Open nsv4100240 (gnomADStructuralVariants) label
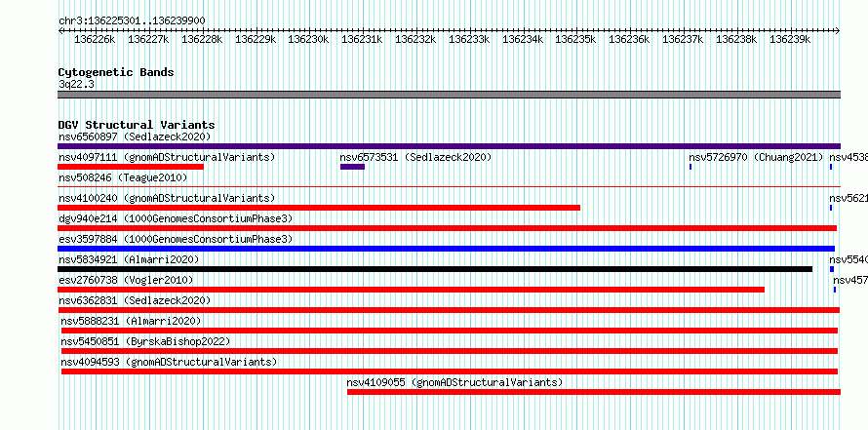This screenshot has width=868, height=430. (167, 198)
